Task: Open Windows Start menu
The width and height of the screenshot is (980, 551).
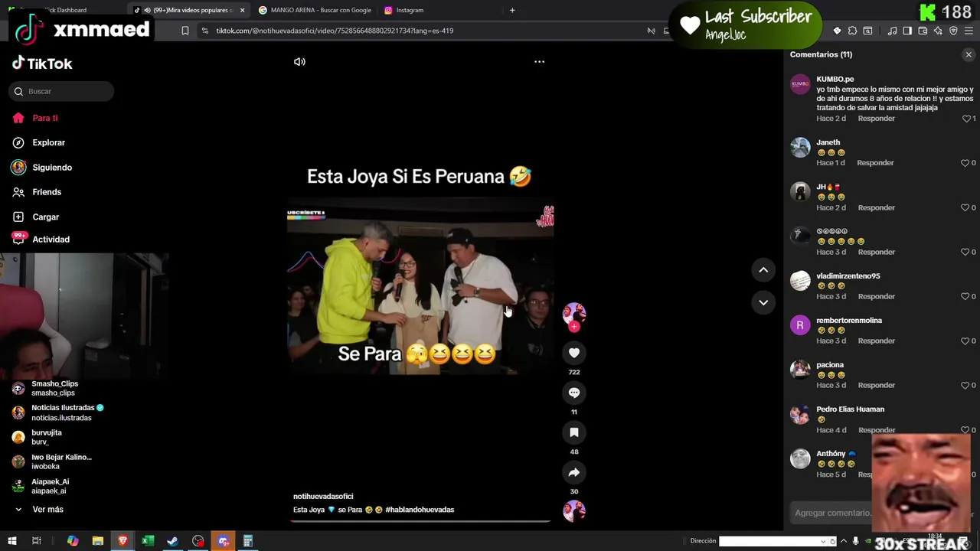Action: [11, 541]
